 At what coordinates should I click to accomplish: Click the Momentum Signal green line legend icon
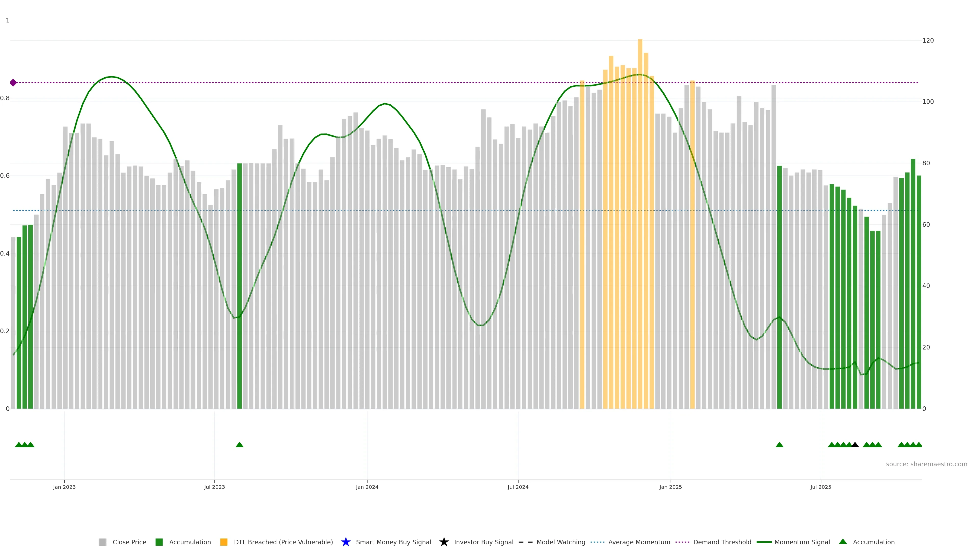click(x=764, y=542)
